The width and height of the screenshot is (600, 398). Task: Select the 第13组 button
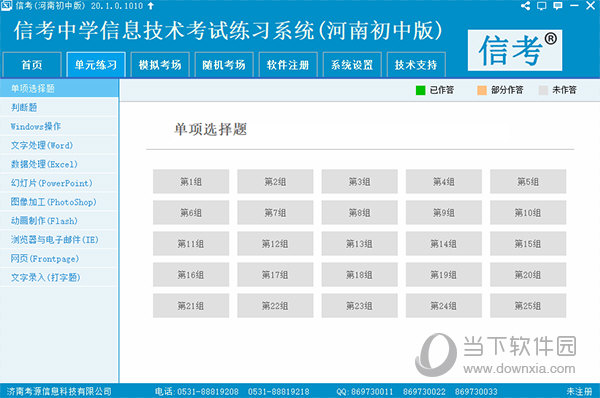tap(359, 243)
